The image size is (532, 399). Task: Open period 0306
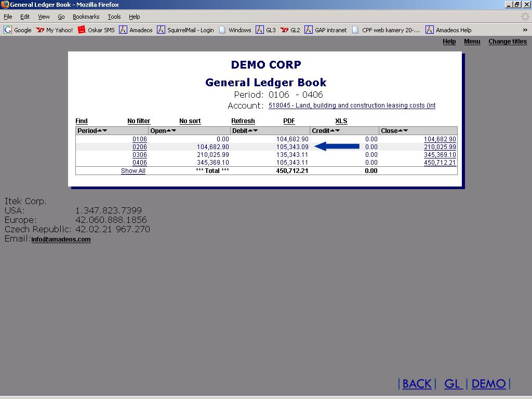(x=139, y=155)
